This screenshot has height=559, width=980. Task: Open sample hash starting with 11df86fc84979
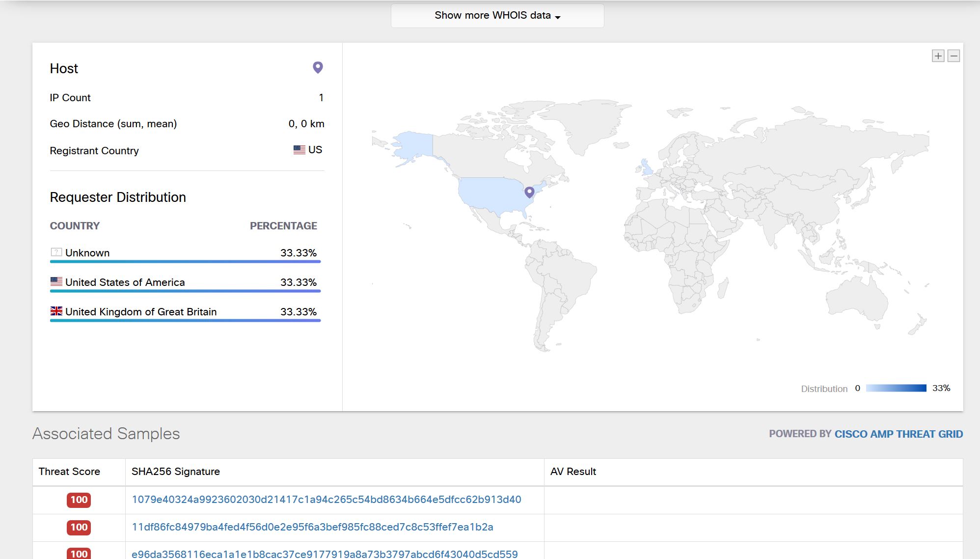[312, 527]
